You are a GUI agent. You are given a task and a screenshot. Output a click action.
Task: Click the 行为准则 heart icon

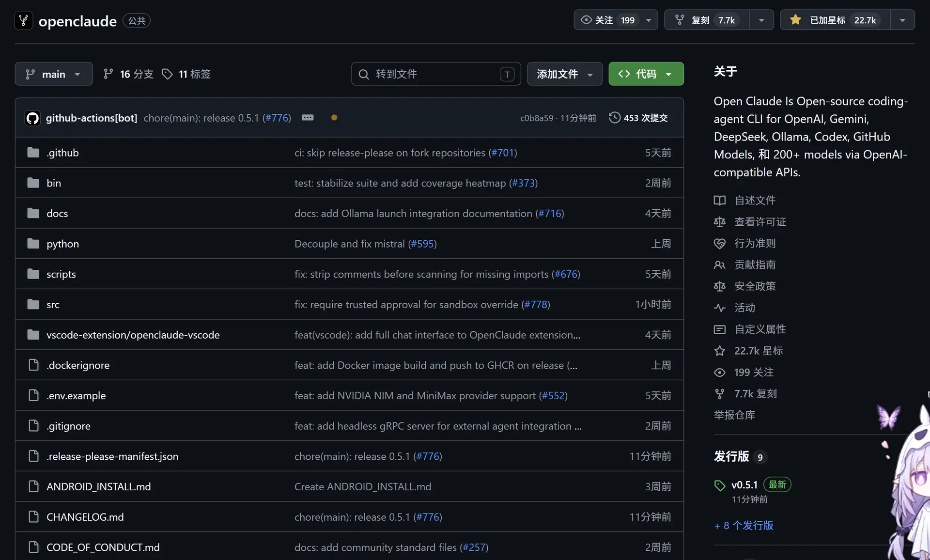(x=720, y=243)
